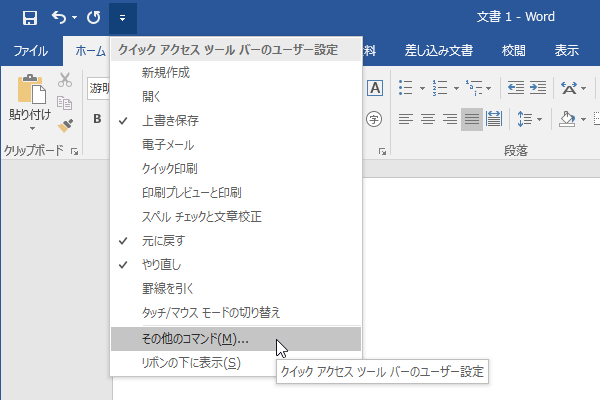Uncheck やり直し in the toolbar menu
Screen dimensions: 600x400
[236, 264]
